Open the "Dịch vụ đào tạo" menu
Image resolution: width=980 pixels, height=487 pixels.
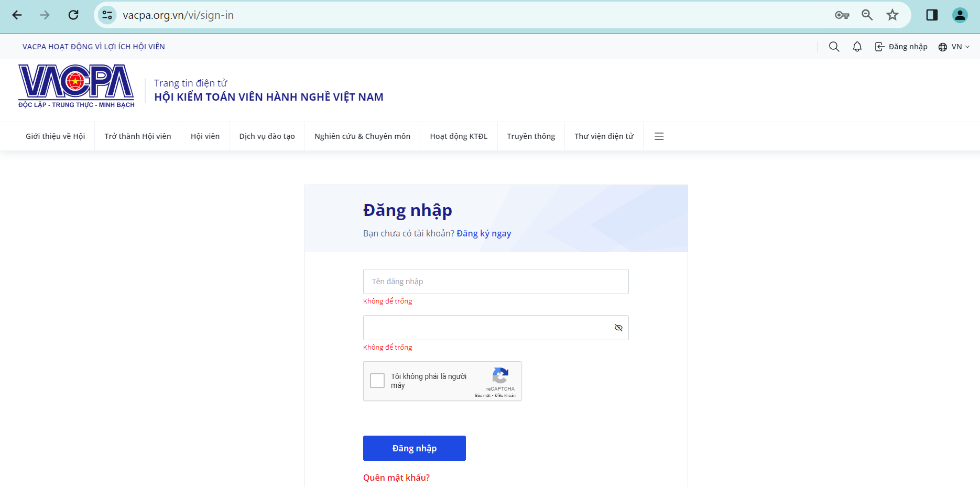click(x=267, y=136)
